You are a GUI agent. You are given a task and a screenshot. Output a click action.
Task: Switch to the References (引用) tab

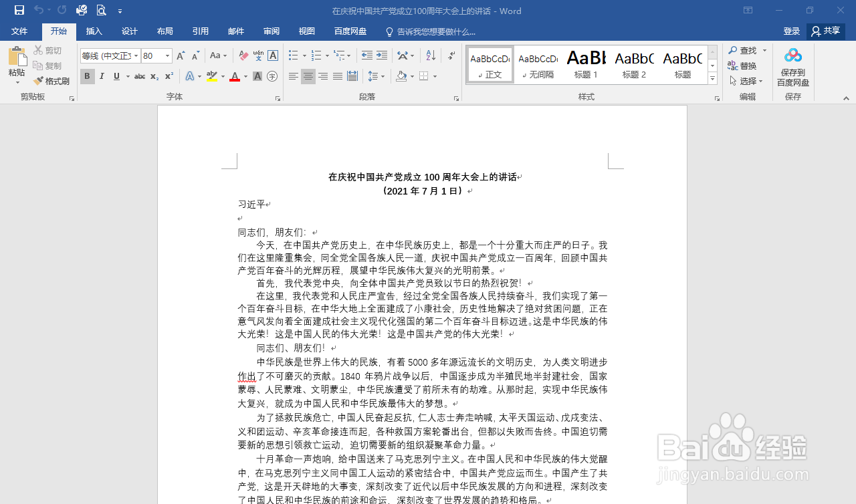pos(200,31)
